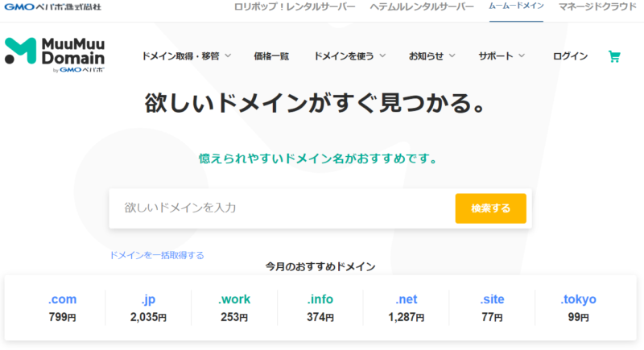Go to ヘテムルレンタルサーバー service tab

click(422, 6)
